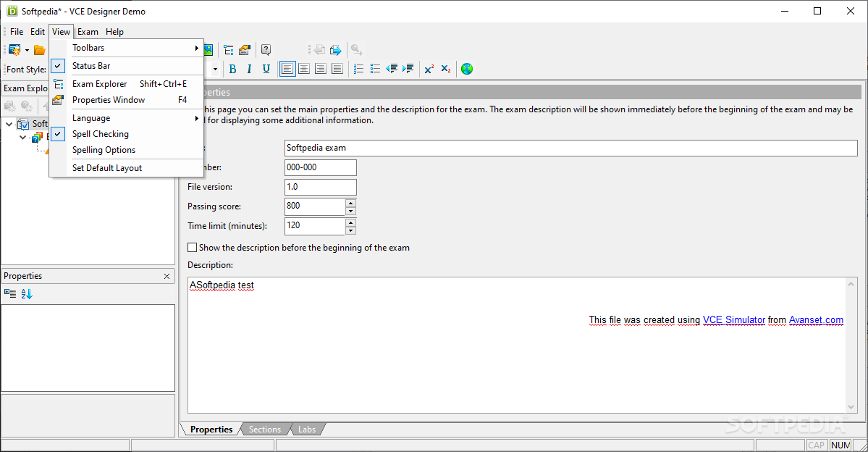Open the VCE Simulator link

point(734,319)
